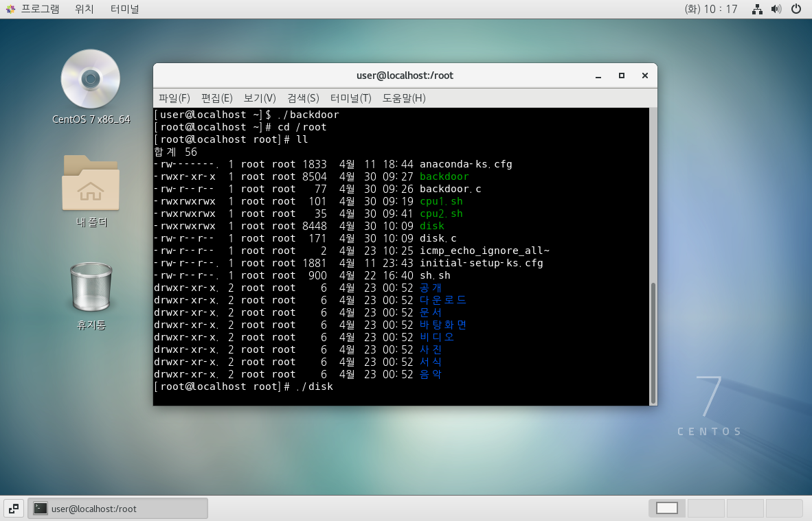Open the 편집(E) terminal menu
Image resolution: width=812 pixels, height=521 pixels.
point(216,97)
